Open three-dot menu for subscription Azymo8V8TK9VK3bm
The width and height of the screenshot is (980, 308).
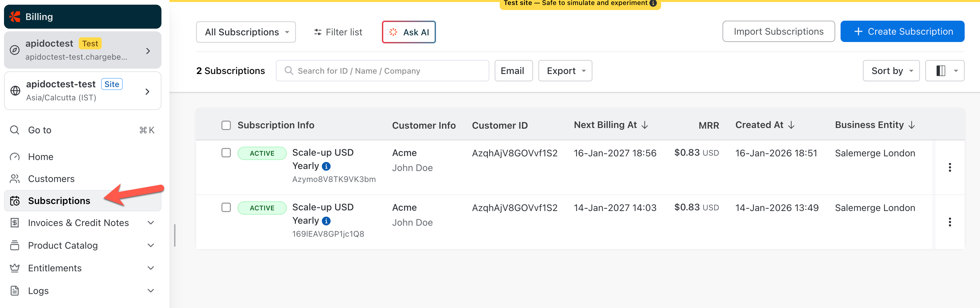950,167
